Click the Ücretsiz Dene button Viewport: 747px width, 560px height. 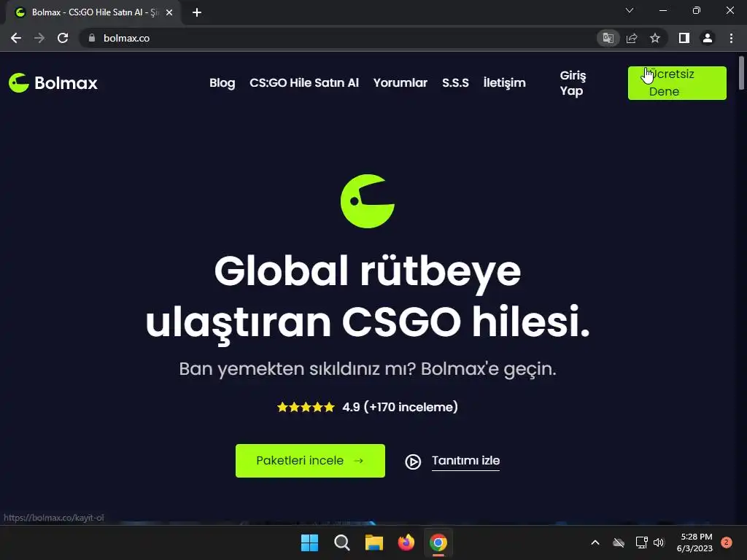coord(677,83)
